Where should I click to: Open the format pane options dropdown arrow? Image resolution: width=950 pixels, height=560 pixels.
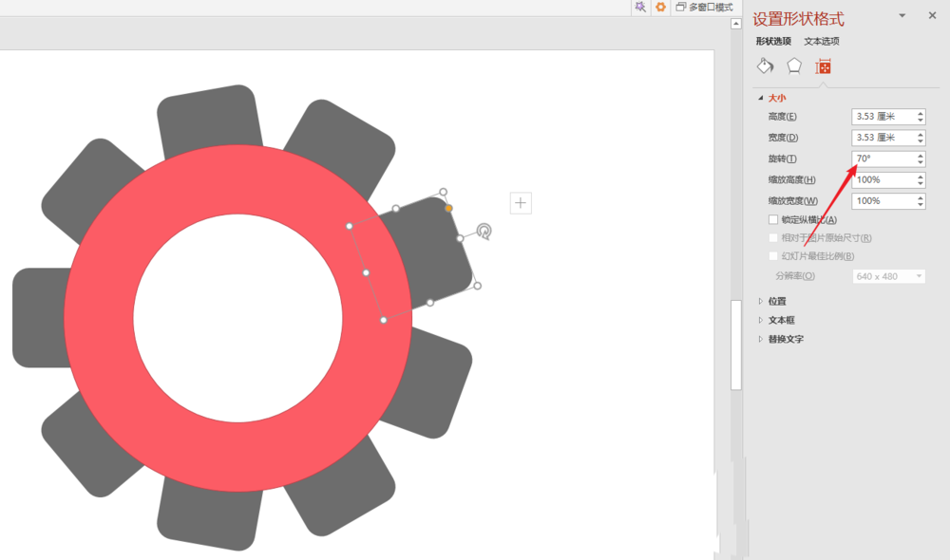(x=902, y=16)
